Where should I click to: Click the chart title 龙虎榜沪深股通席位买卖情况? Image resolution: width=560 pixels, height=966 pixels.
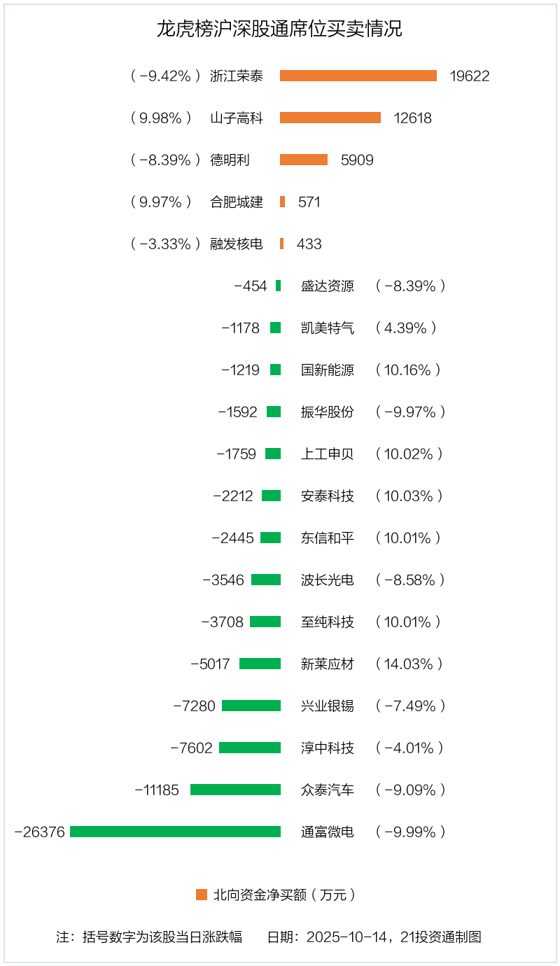(279, 29)
